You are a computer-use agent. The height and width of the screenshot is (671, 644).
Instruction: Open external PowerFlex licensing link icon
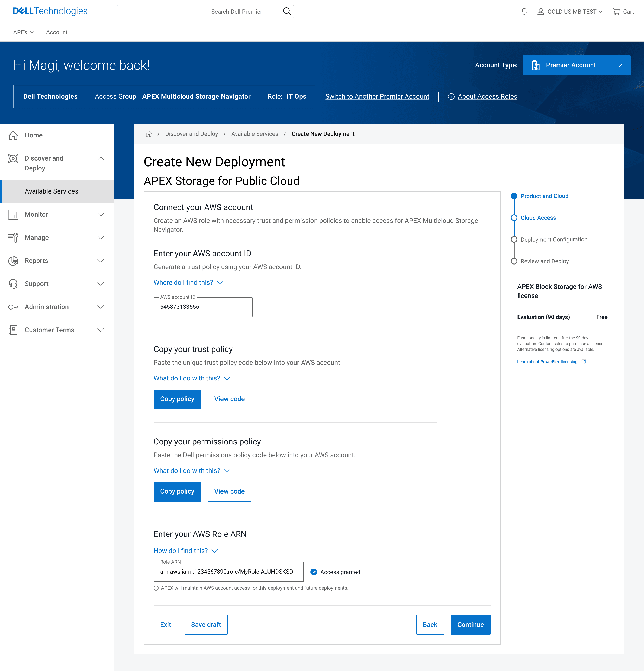tap(583, 362)
